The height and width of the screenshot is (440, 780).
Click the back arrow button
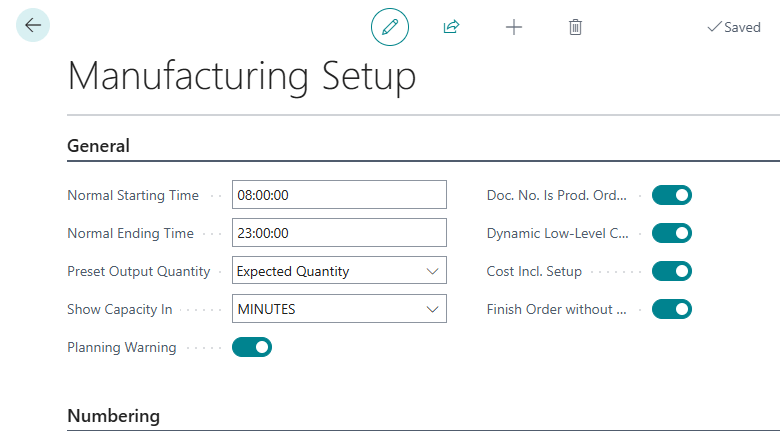tap(33, 26)
